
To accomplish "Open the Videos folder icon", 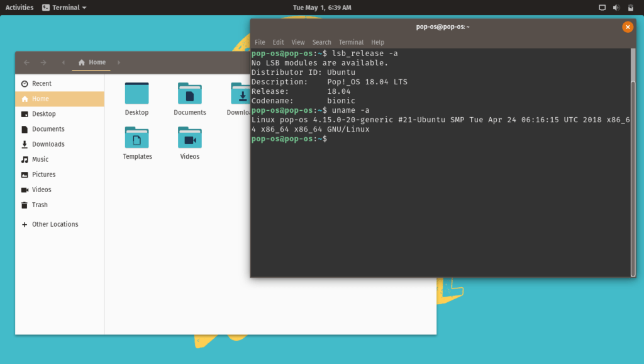I will [x=189, y=139].
